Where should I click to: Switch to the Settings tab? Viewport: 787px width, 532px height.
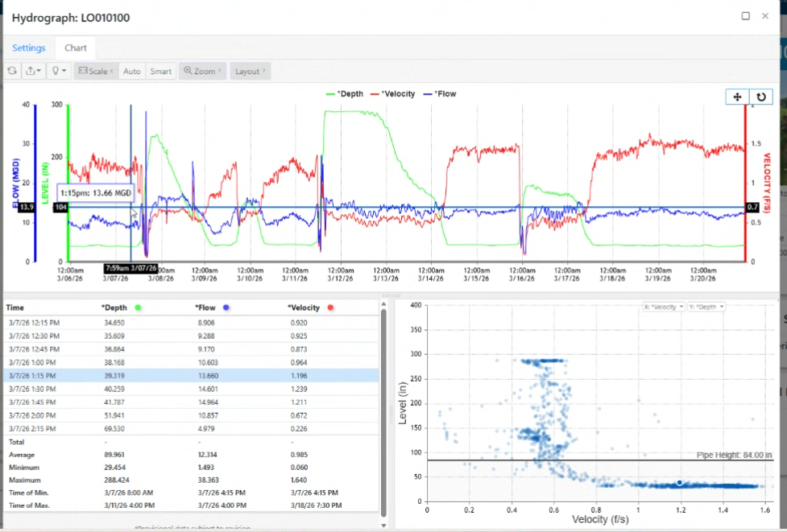coord(28,48)
